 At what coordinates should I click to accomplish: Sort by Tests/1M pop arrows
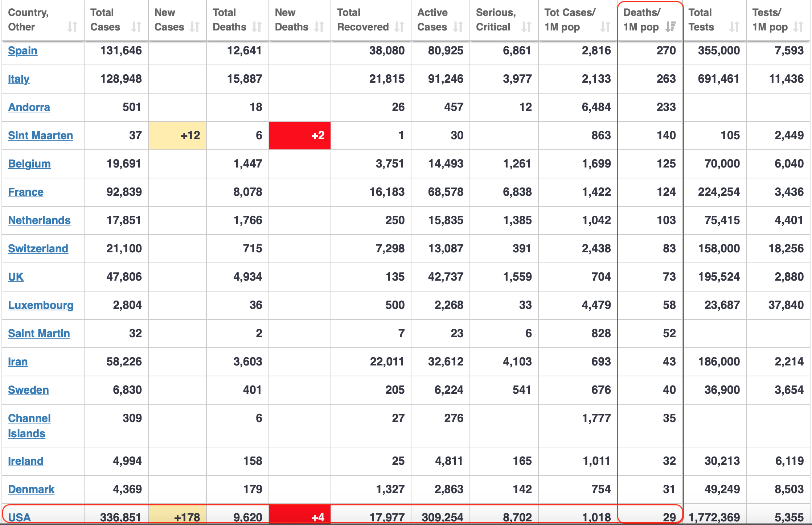coord(798,27)
